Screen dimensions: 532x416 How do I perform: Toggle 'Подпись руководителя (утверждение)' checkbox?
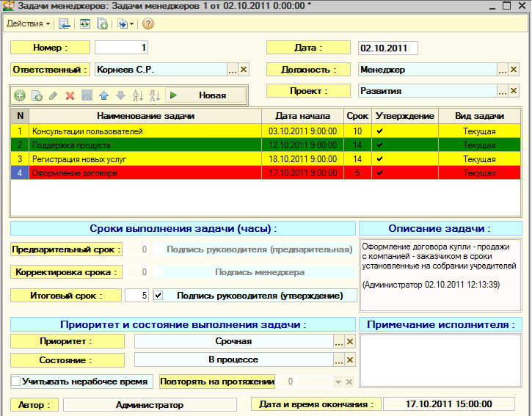point(158,296)
